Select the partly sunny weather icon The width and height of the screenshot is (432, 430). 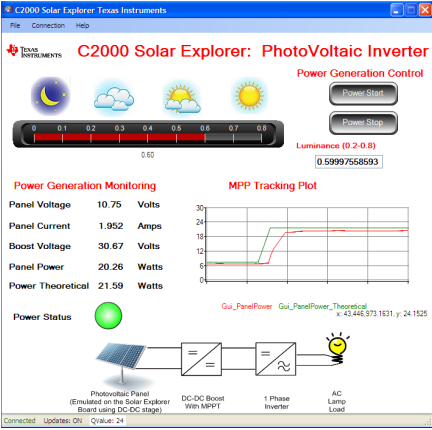(182, 98)
